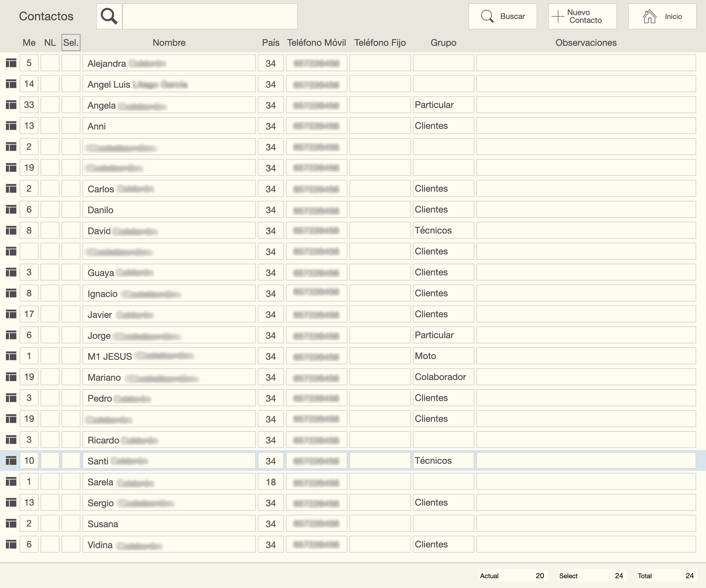Toggle the NL checkbox on Danilo's row
The height and width of the screenshot is (588, 706).
pyautogui.click(x=50, y=209)
